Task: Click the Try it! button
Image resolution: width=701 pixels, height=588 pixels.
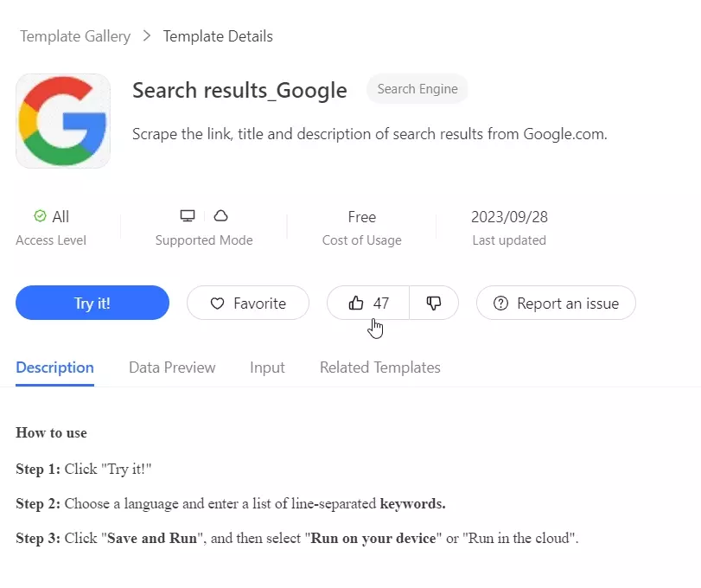Action: tap(92, 303)
